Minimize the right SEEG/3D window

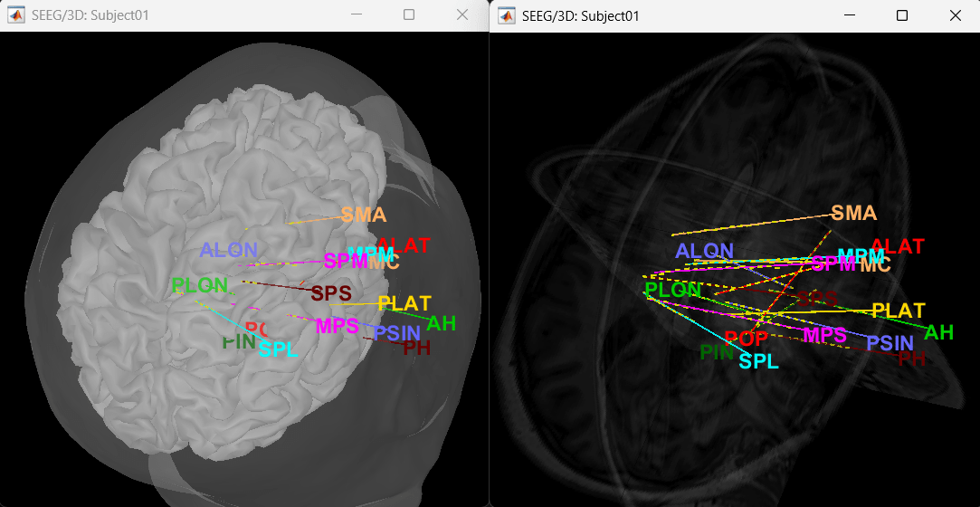(848, 15)
